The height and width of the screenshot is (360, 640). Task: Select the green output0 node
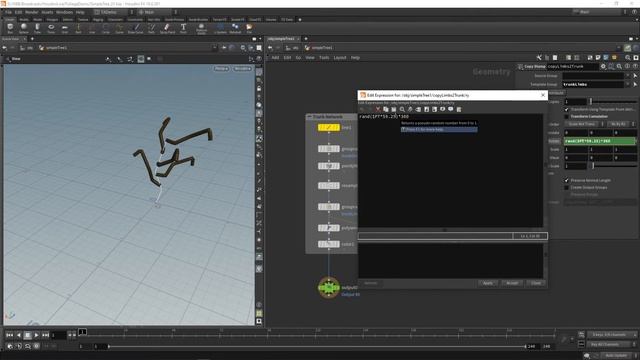(x=329, y=288)
